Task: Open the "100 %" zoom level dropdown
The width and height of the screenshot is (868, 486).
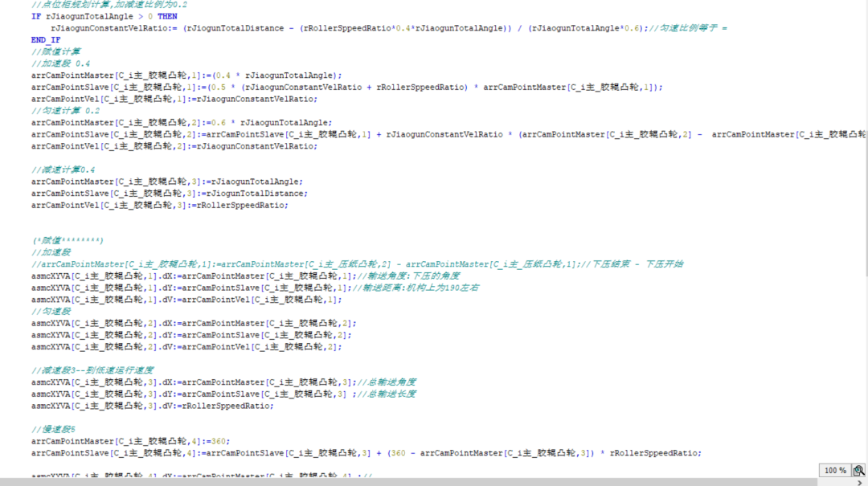Action: pos(835,471)
